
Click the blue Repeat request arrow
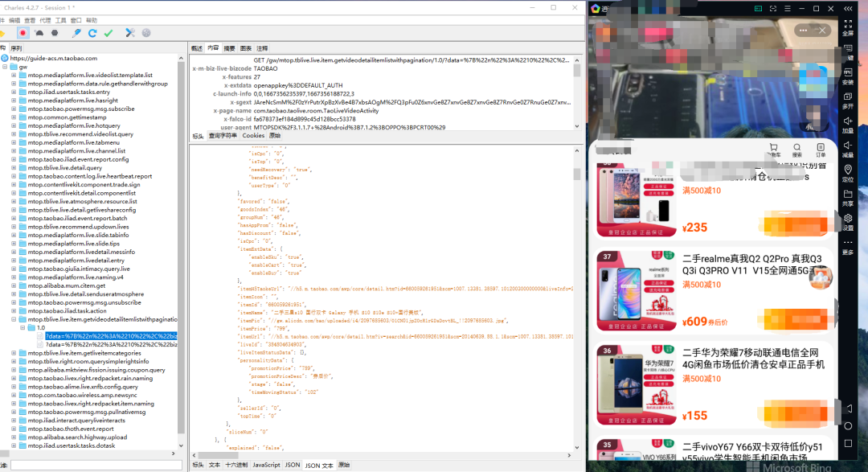(92, 33)
